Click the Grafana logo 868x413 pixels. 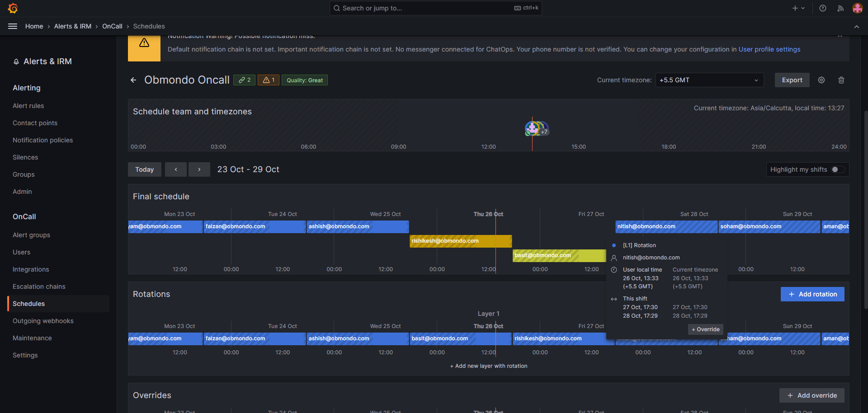[x=13, y=8]
